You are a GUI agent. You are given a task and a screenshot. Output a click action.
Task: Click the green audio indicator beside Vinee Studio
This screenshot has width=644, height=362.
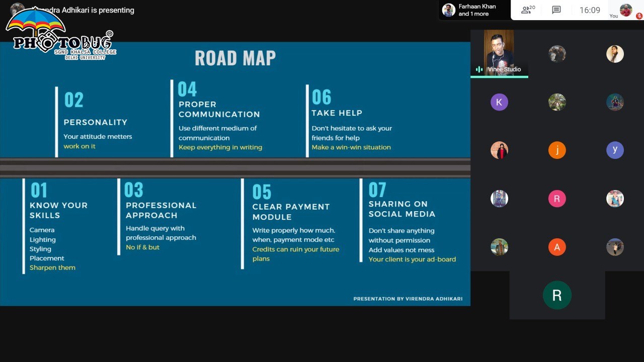479,69
